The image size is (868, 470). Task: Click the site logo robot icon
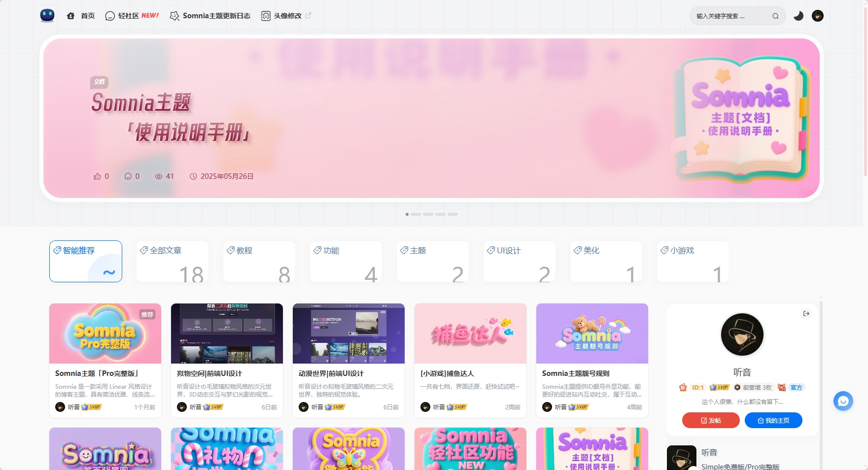pyautogui.click(x=46, y=15)
